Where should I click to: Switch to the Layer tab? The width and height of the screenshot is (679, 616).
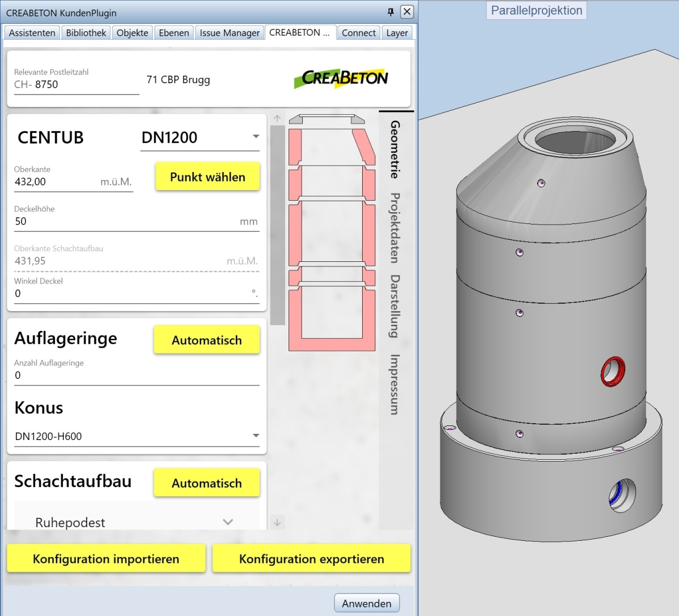(397, 33)
